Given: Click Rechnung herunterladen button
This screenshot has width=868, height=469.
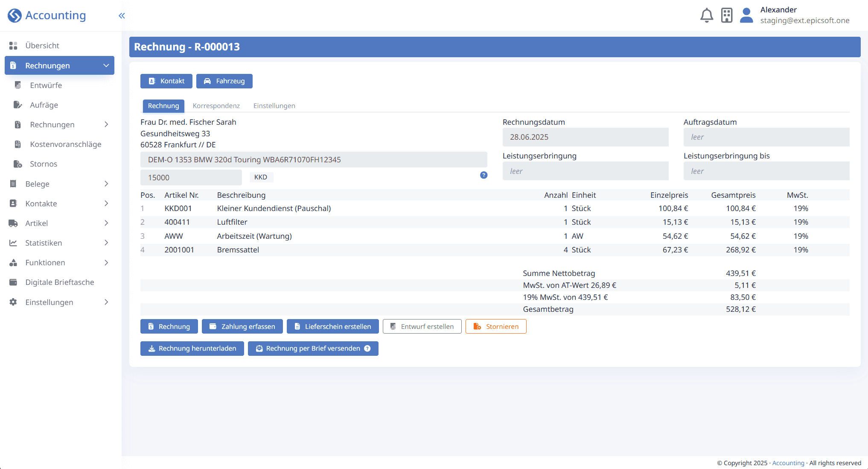Looking at the screenshot, I should point(192,349).
